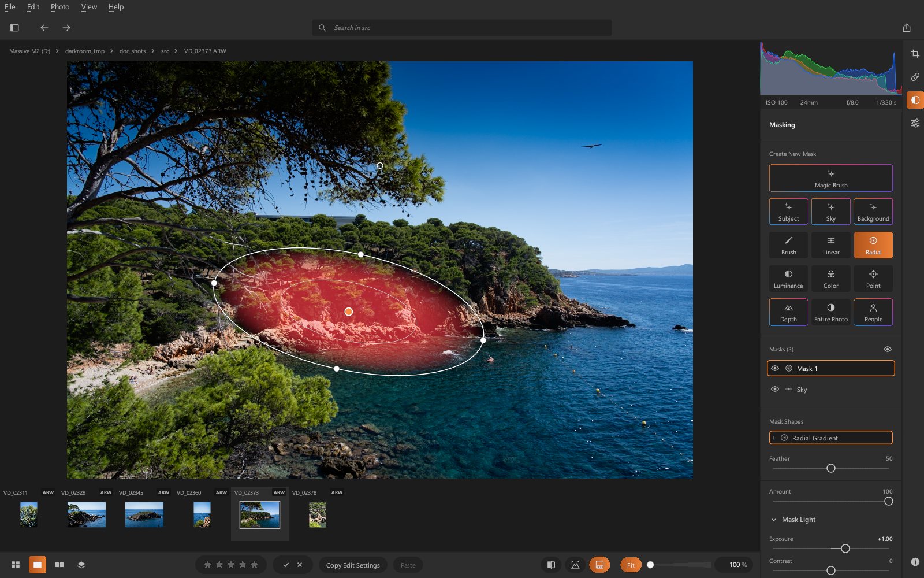924x578 pixels.
Task: Select the Radial mask tool
Action: [873, 245]
